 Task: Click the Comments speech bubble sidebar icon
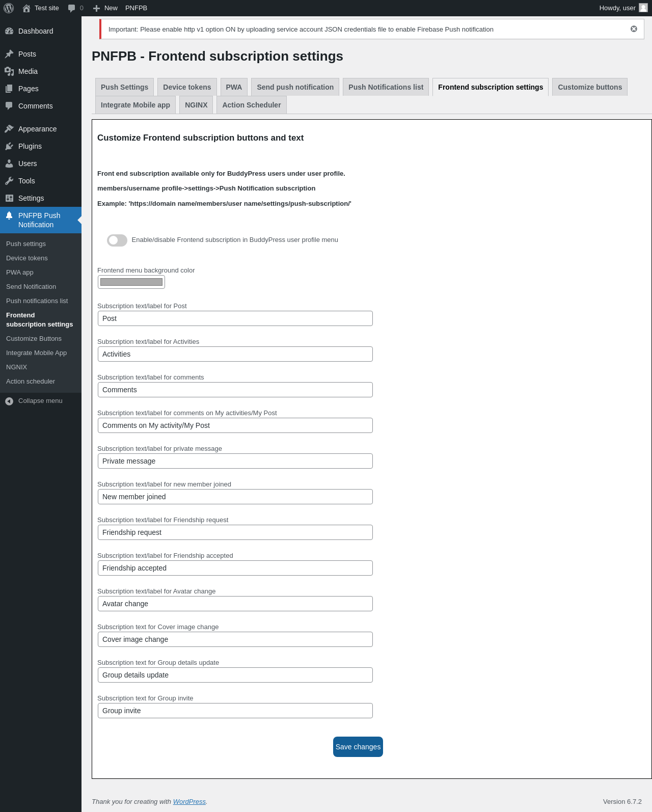coord(9,106)
